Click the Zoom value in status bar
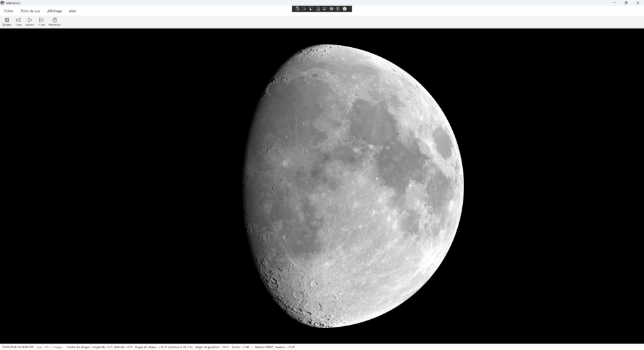The image size is (644, 350). pyautogui.click(x=240, y=347)
